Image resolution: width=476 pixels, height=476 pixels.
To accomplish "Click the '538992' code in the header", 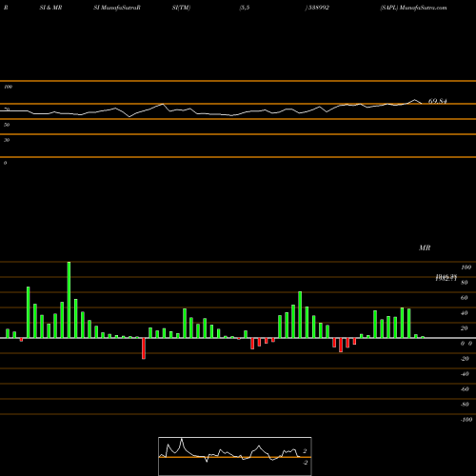I will click(x=318, y=8).
